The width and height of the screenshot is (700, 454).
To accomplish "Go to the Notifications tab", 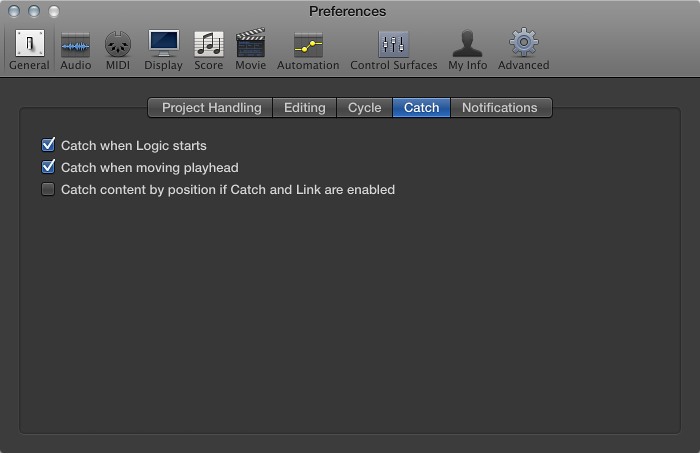I will tap(499, 108).
